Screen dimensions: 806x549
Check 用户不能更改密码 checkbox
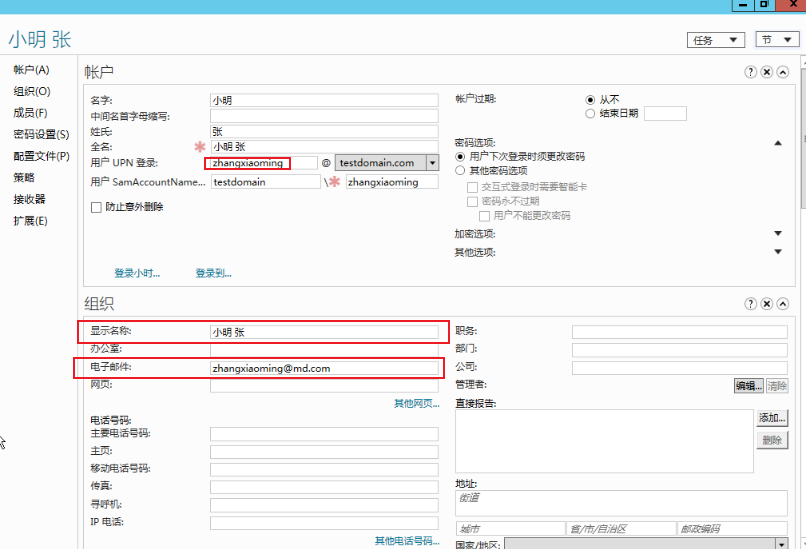(x=484, y=216)
